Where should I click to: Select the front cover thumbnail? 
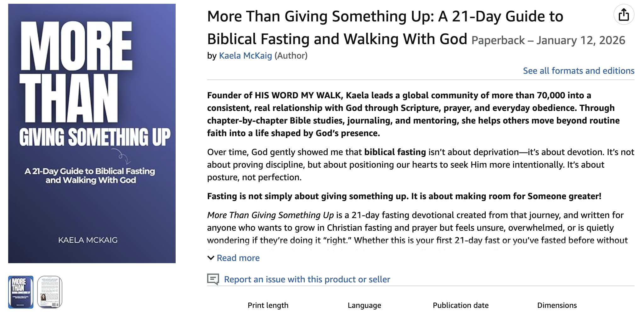[x=21, y=292]
